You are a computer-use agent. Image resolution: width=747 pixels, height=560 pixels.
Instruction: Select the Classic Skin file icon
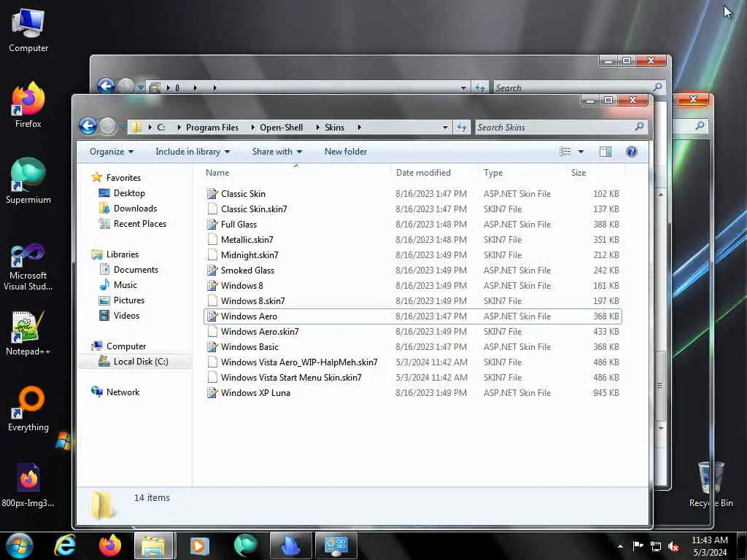tap(212, 194)
